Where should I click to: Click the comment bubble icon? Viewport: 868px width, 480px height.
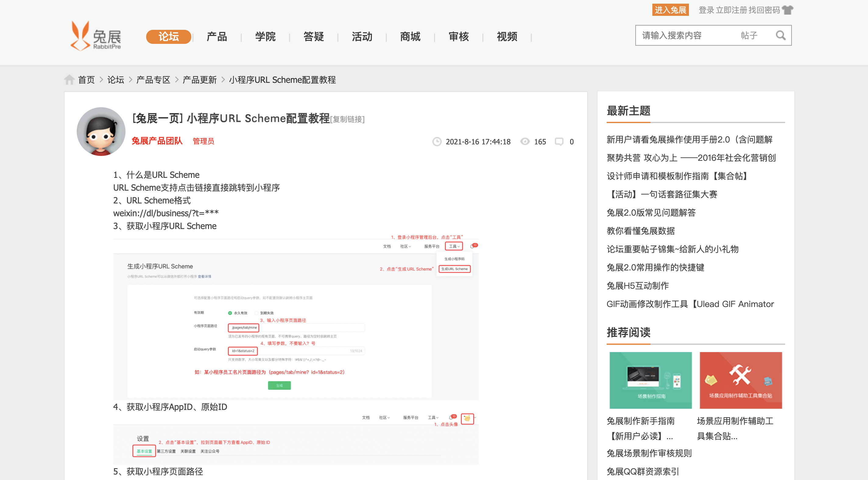(x=559, y=142)
